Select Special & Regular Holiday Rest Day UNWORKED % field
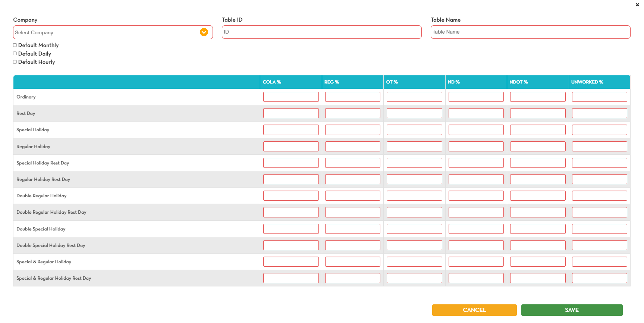This screenshot has width=644, height=323. click(x=600, y=278)
